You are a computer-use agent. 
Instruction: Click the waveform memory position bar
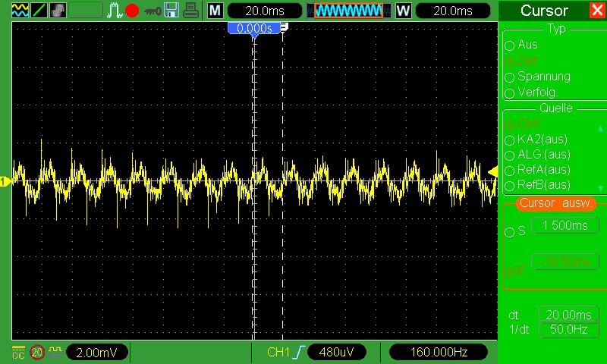[348, 11]
